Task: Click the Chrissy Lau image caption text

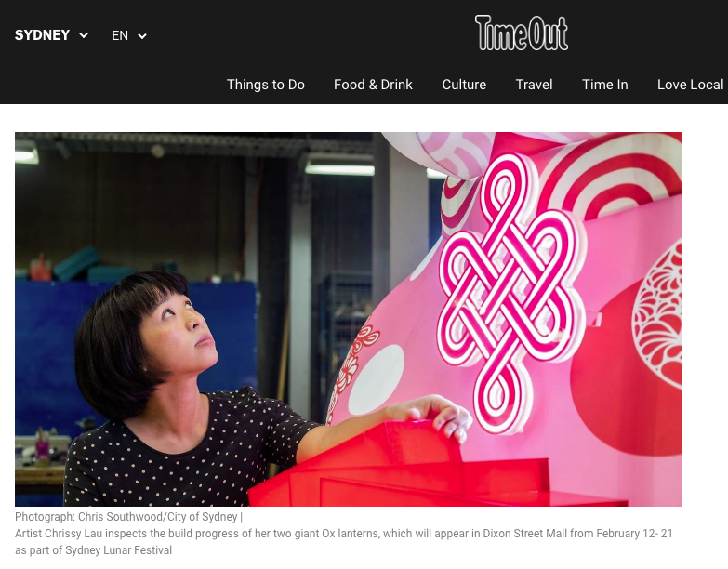Action: tap(344, 542)
